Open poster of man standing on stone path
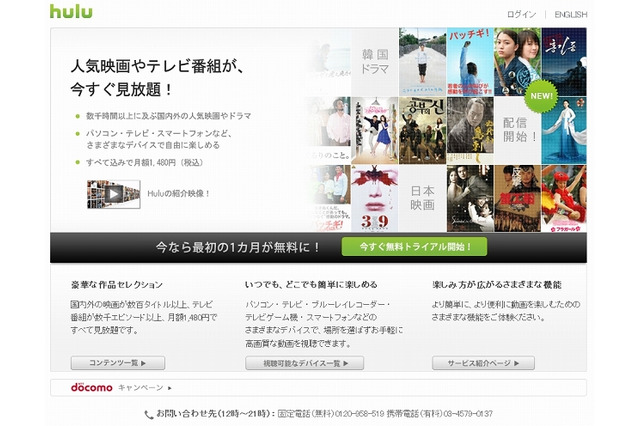The width and height of the screenshot is (640, 426). [422, 62]
